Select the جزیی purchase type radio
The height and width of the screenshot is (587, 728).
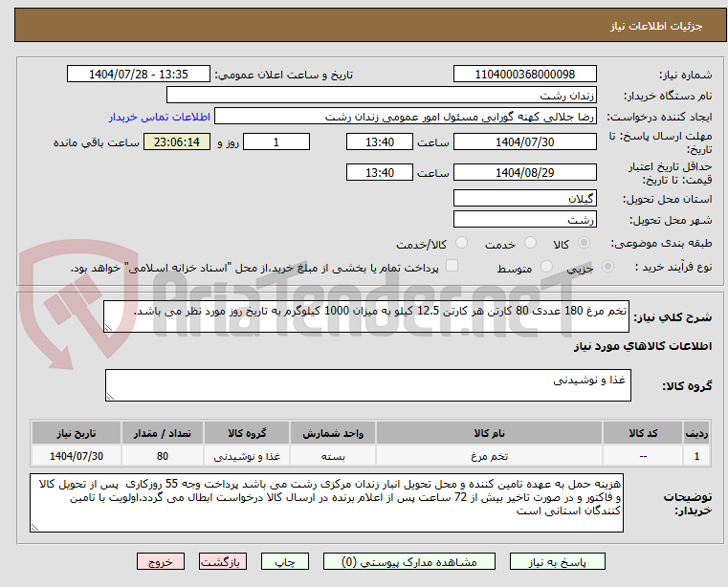[607, 267]
